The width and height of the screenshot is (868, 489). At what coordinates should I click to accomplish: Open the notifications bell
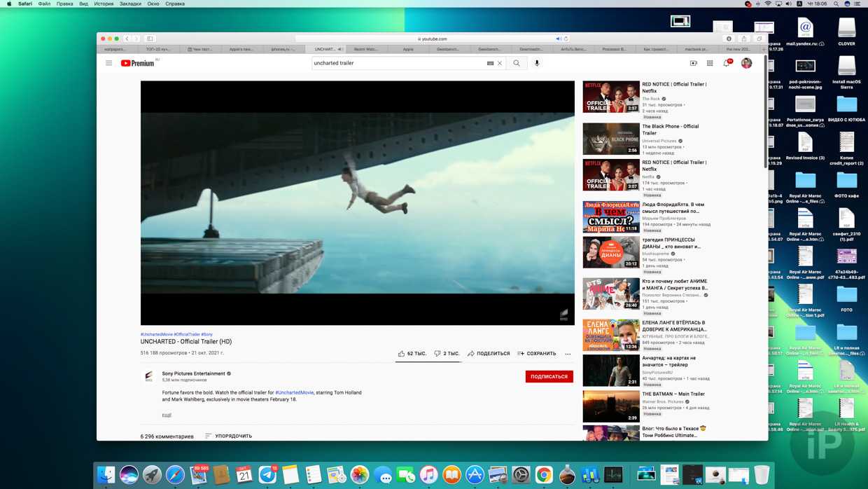727,63
